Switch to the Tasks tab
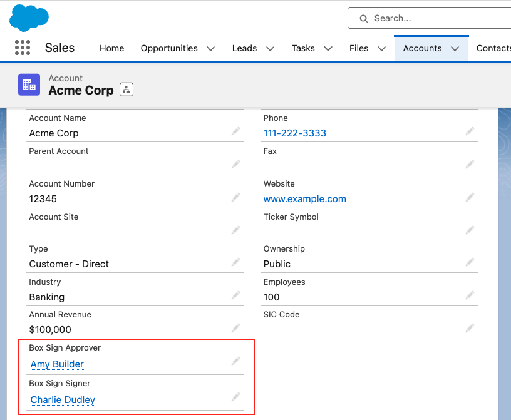Image resolution: width=511 pixels, height=420 pixels. click(303, 48)
